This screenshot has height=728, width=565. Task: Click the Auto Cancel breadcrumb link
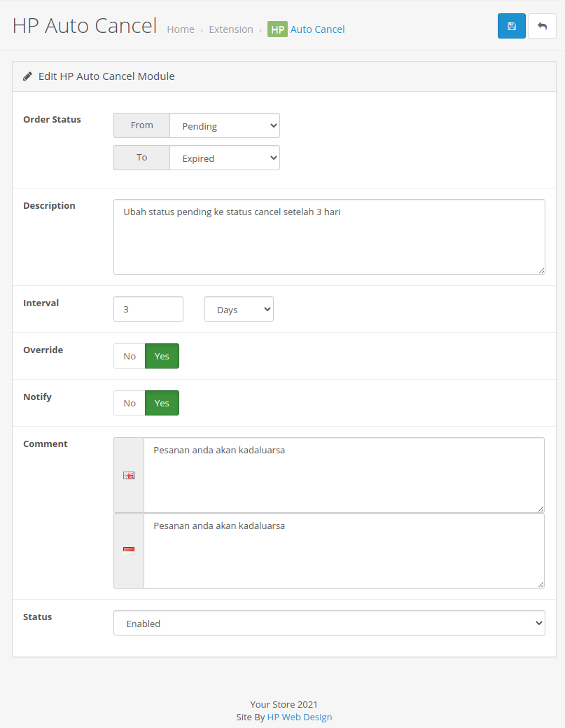coord(317,29)
